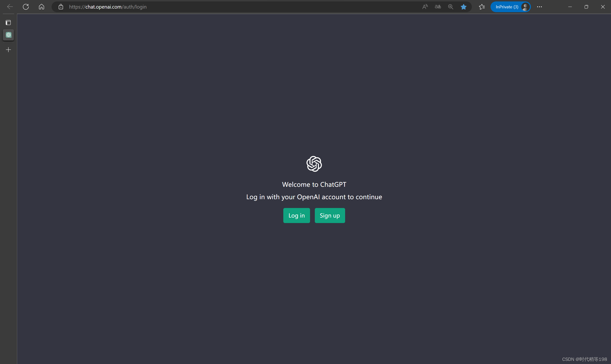Screen dimensions: 611x364
Task: Toggle the favorite star for this page
Action: 463,7
